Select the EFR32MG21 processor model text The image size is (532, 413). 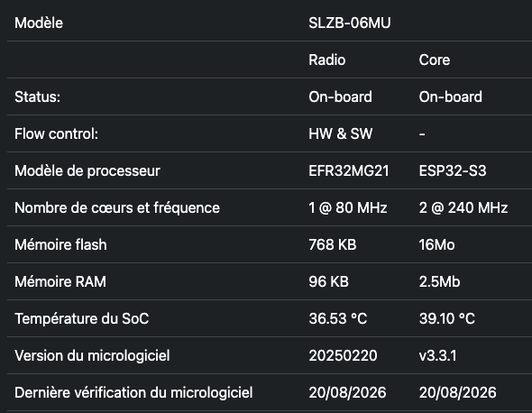point(349,170)
